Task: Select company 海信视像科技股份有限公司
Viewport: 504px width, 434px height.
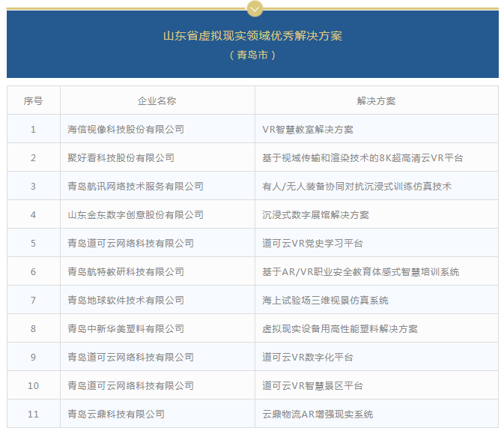Action: pyautogui.click(x=126, y=129)
